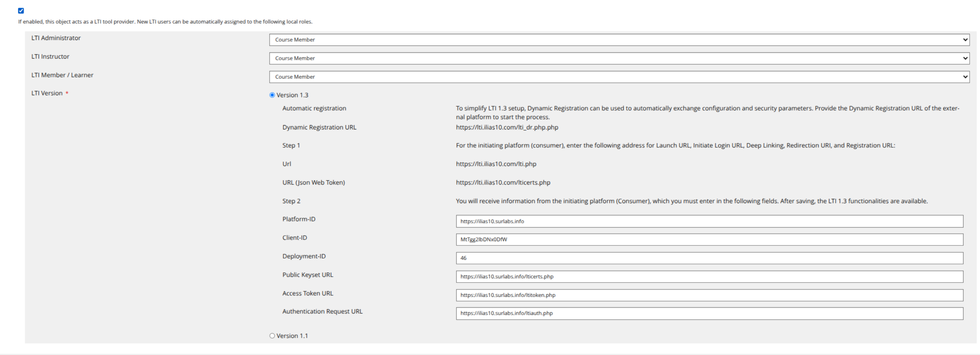Image resolution: width=980 pixels, height=355 pixels.
Task: Focus the Deployment-ID field
Action: tap(709, 258)
